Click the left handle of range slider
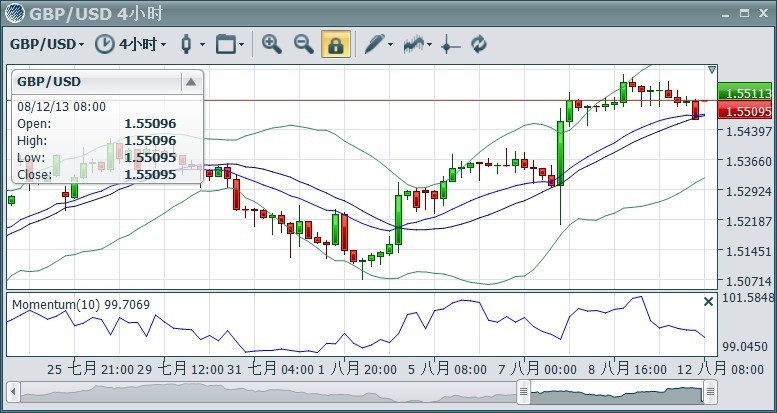This screenshot has height=413, width=777. click(x=524, y=392)
